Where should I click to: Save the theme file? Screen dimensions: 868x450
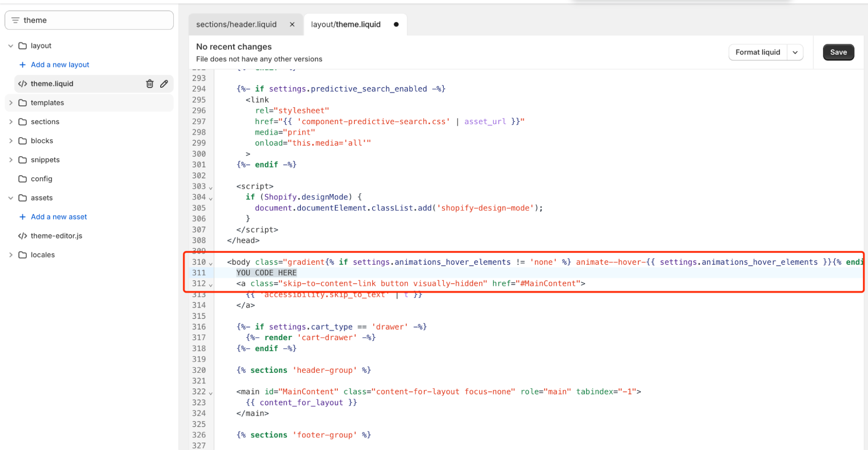click(838, 53)
